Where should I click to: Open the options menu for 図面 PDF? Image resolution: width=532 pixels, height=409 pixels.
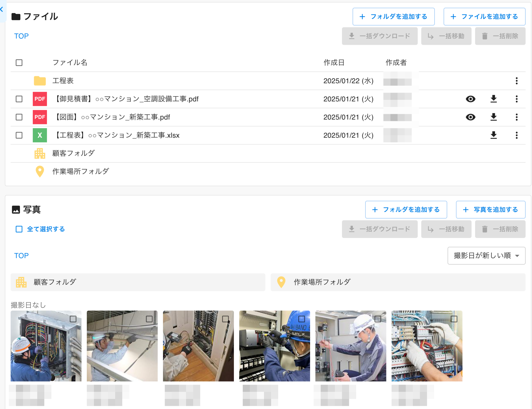click(517, 117)
